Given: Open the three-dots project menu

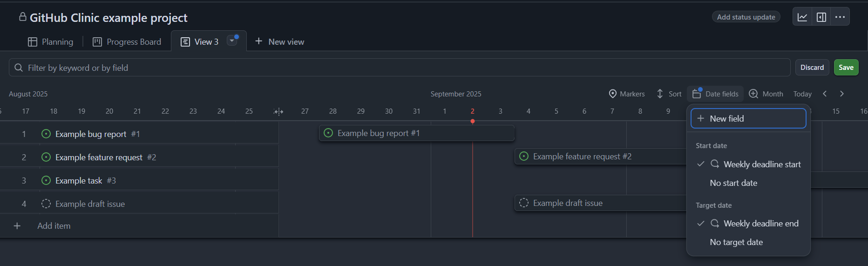Looking at the screenshot, I should tap(840, 17).
